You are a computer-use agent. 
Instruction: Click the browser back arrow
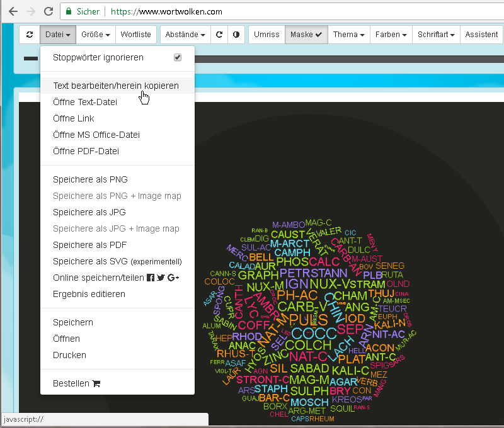tap(13, 11)
